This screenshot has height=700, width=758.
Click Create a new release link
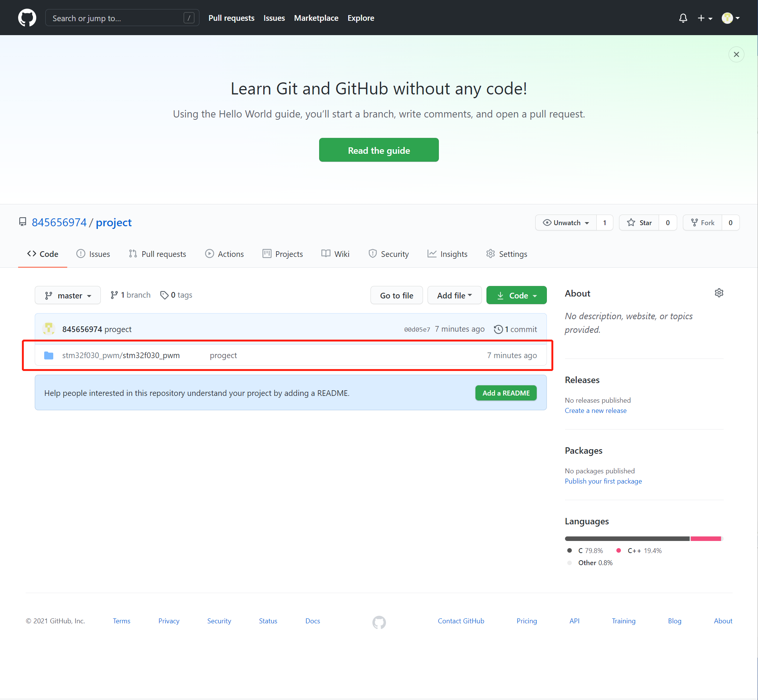click(595, 411)
